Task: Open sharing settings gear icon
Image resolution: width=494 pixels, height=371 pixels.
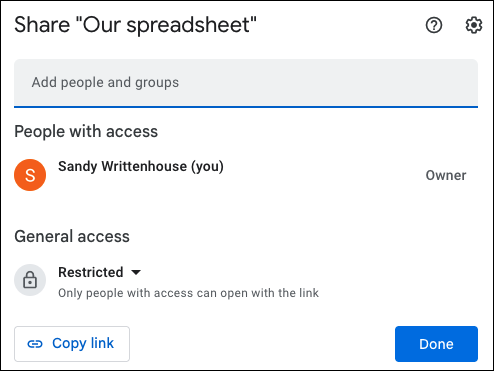Action: pyautogui.click(x=473, y=25)
